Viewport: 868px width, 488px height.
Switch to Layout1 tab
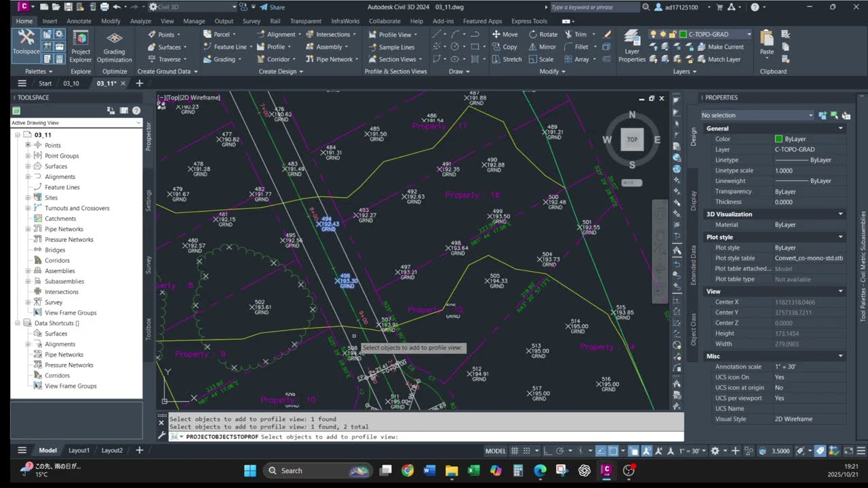tap(79, 450)
